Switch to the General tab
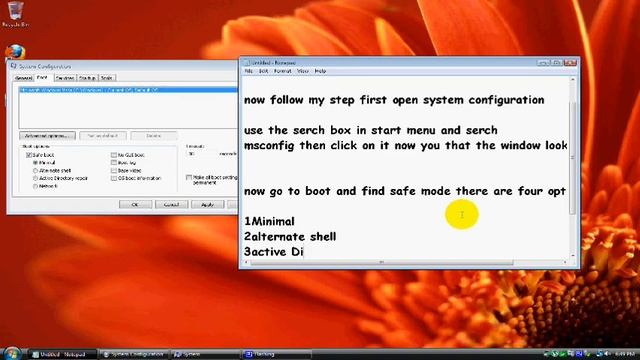 [x=23, y=78]
